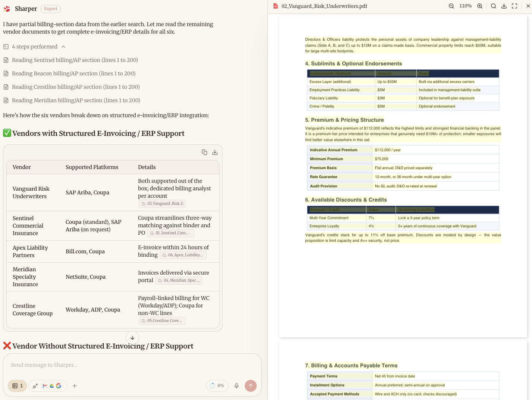Click the 'Minimum Premium' $75,000 value

coord(382,159)
